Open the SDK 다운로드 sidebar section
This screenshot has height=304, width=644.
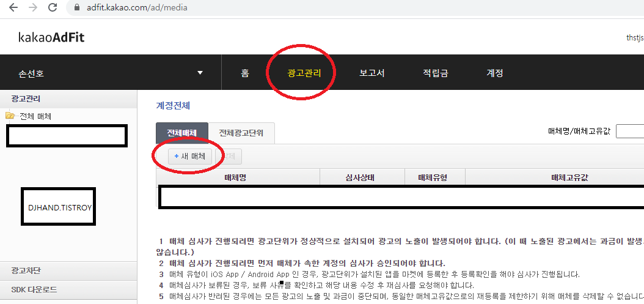click(68, 289)
